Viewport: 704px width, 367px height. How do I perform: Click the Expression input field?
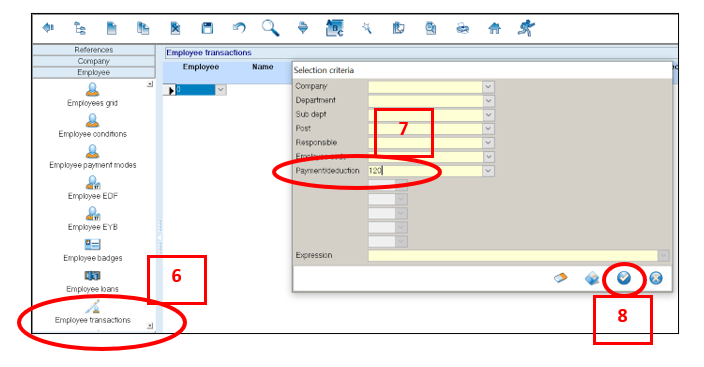(x=513, y=256)
